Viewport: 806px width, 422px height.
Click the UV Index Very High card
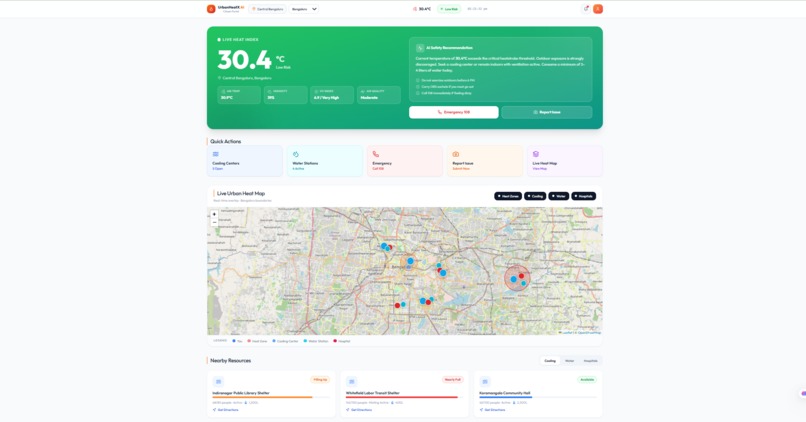(332, 95)
